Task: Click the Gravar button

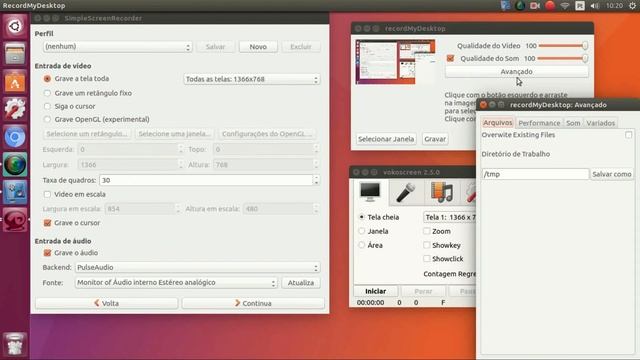Action: (x=435, y=139)
